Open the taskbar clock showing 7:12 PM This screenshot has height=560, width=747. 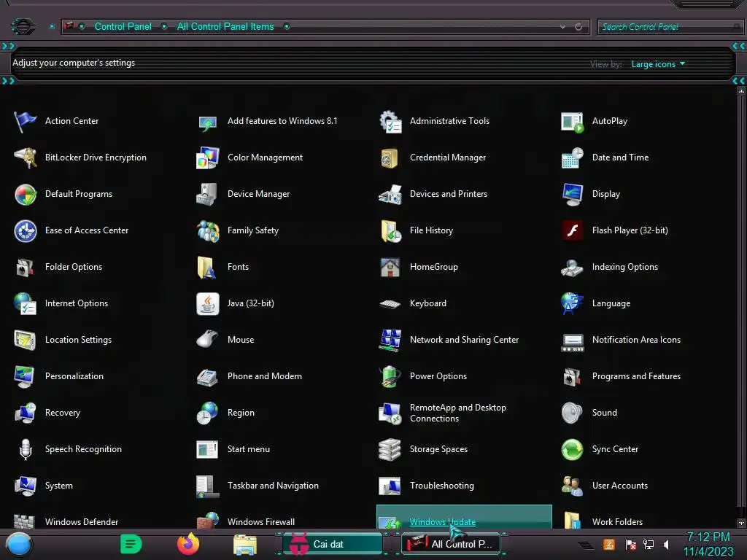tap(708, 544)
